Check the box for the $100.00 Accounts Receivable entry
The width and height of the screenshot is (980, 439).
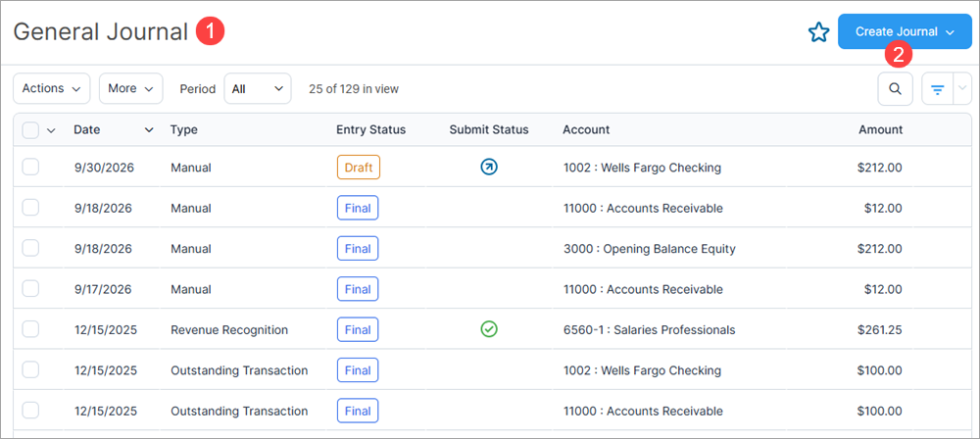click(x=30, y=411)
